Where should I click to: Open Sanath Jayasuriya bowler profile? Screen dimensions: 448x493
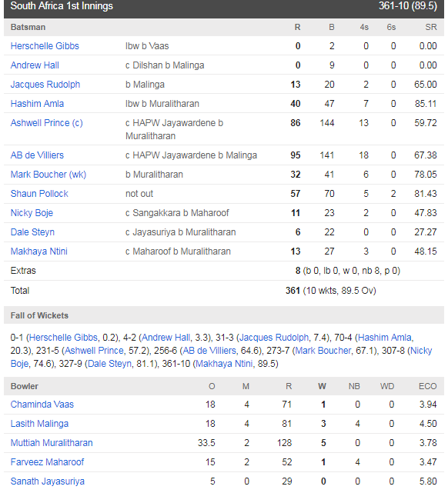tap(48, 481)
